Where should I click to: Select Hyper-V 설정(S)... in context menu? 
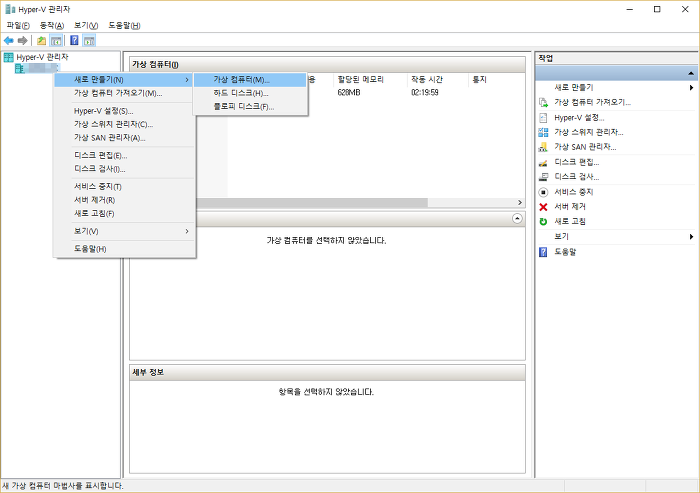pos(125,111)
